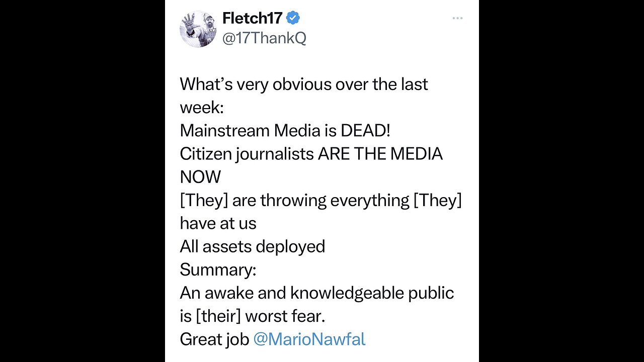Open the @17ThankQ handle link

point(264,38)
